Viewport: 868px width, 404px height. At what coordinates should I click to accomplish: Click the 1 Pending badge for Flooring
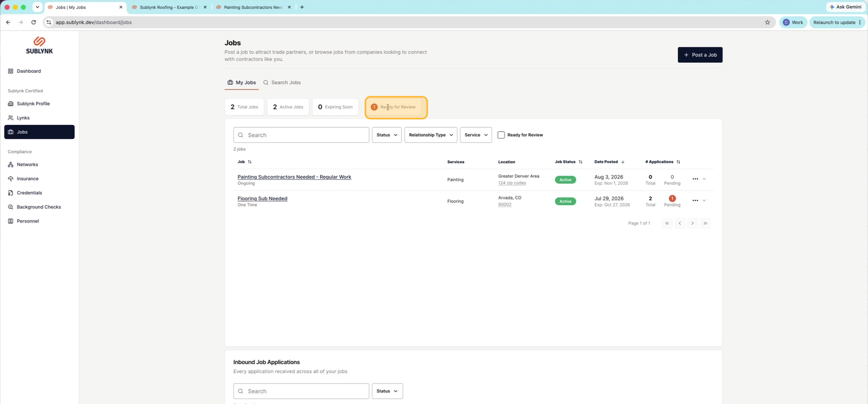coord(672,198)
